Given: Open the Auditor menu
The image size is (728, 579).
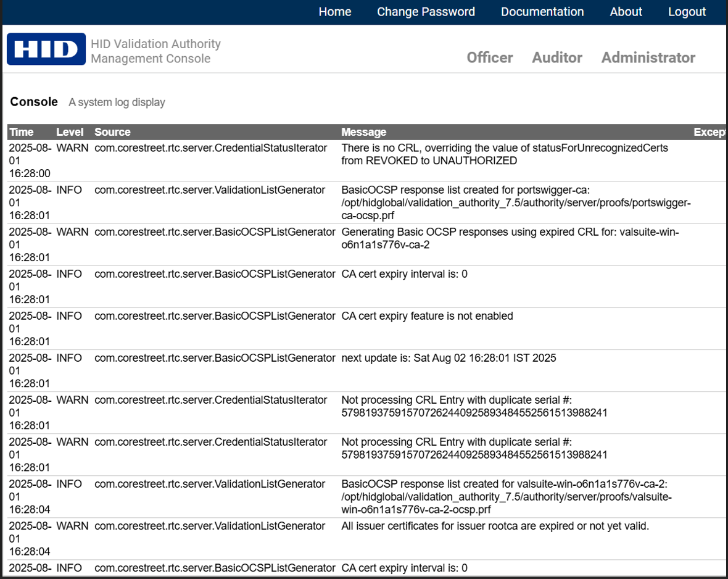Looking at the screenshot, I should pos(556,57).
